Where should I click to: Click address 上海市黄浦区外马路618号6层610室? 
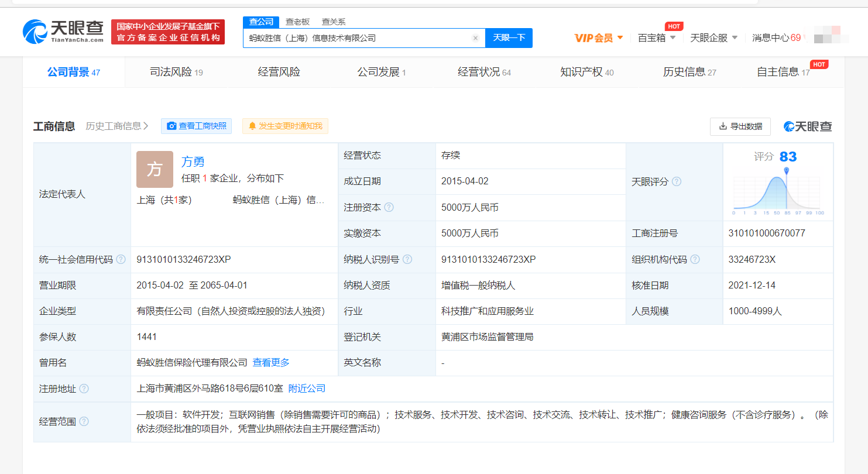(x=210, y=389)
